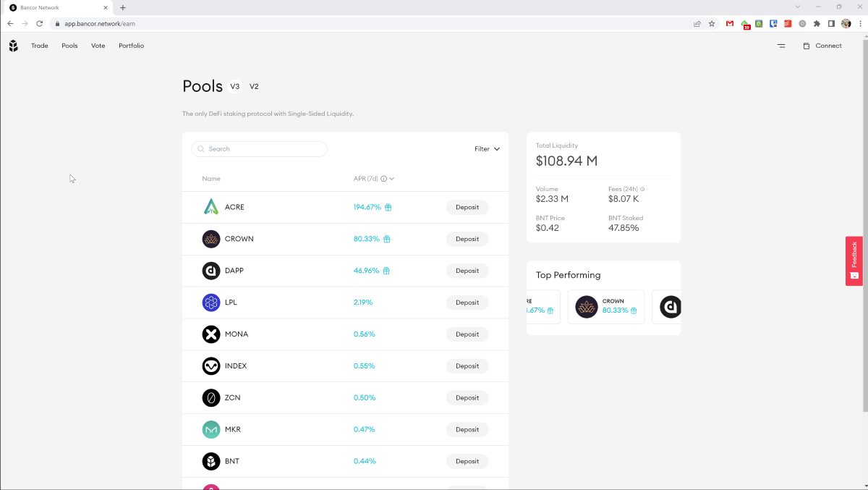The height and width of the screenshot is (490, 868).
Task: Sort by APR (7d) using the chevron
Action: click(x=392, y=179)
